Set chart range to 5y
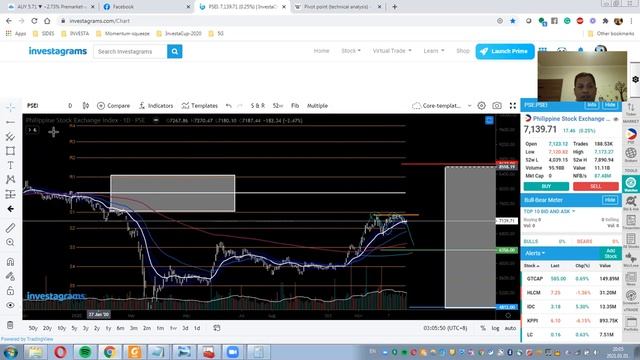 (74, 328)
